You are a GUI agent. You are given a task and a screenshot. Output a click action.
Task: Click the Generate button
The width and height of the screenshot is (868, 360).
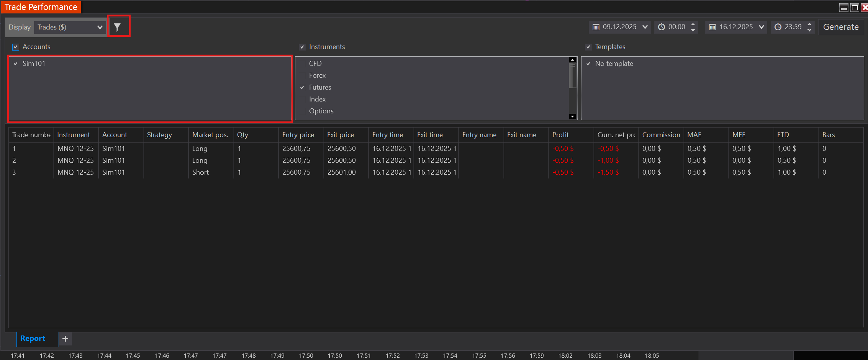coord(841,27)
